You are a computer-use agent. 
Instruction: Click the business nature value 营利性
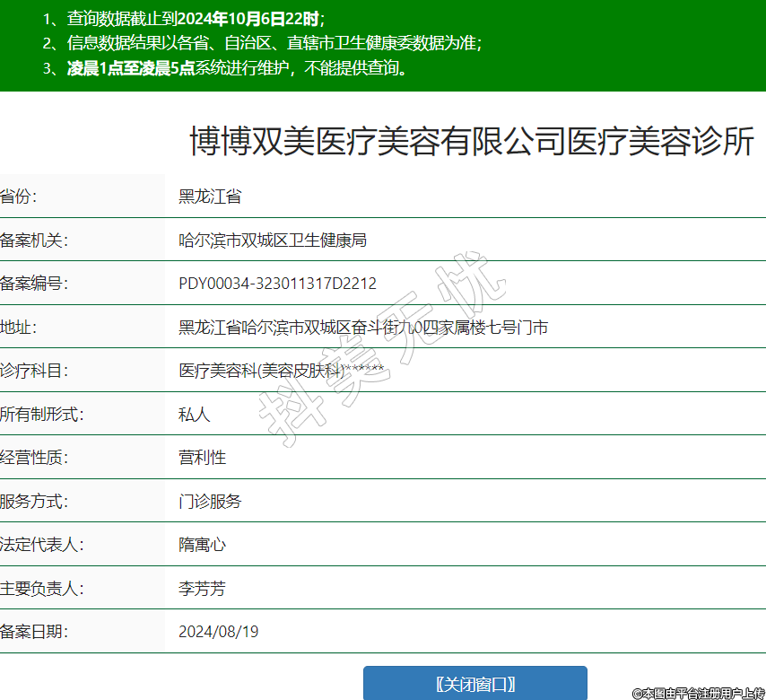tap(202, 458)
